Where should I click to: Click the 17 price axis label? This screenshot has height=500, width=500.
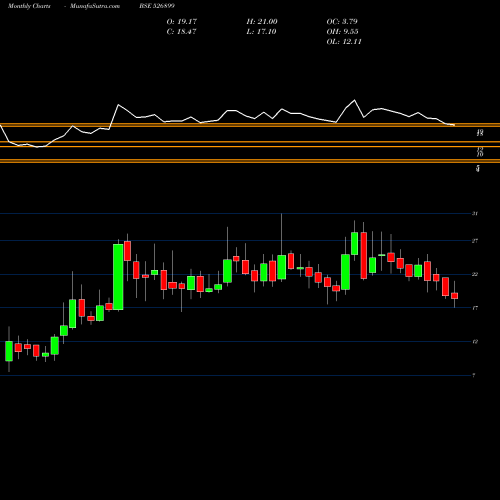(x=475, y=308)
